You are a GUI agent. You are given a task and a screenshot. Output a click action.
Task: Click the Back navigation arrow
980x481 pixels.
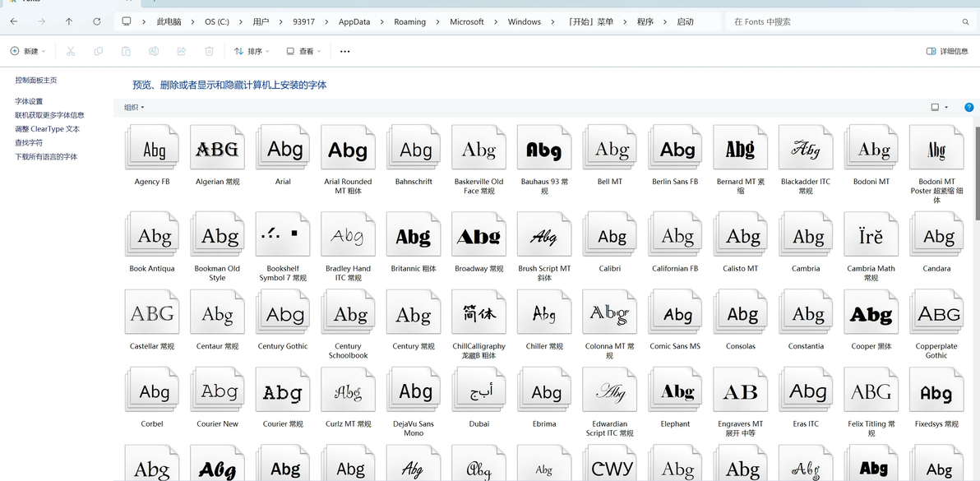coord(14,21)
